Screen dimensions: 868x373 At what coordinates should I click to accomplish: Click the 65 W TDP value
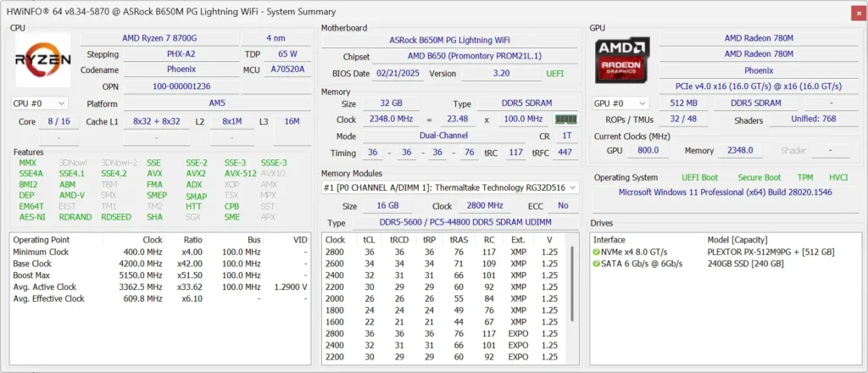(x=287, y=54)
